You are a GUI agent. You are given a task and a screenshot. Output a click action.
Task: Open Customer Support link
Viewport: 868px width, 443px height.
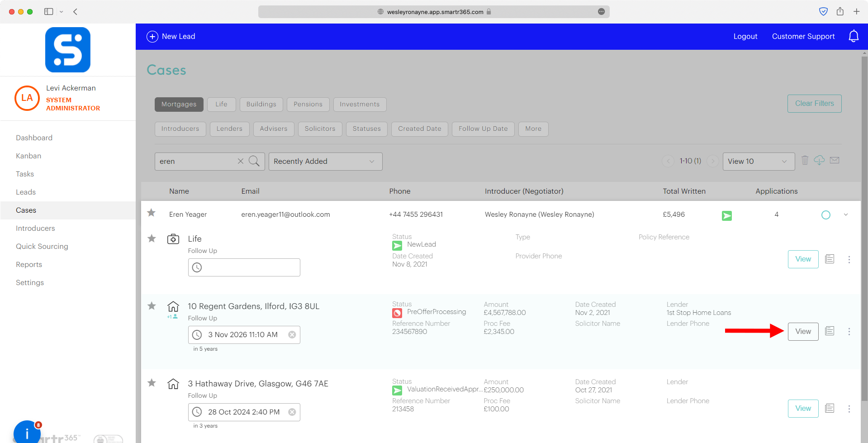(x=803, y=37)
